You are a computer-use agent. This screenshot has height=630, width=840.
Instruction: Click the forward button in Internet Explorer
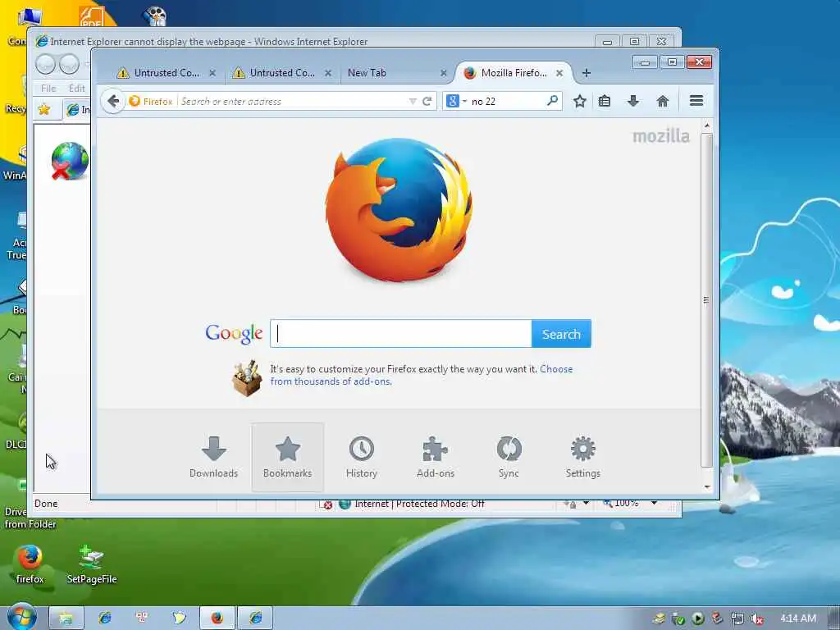(69, 64)
